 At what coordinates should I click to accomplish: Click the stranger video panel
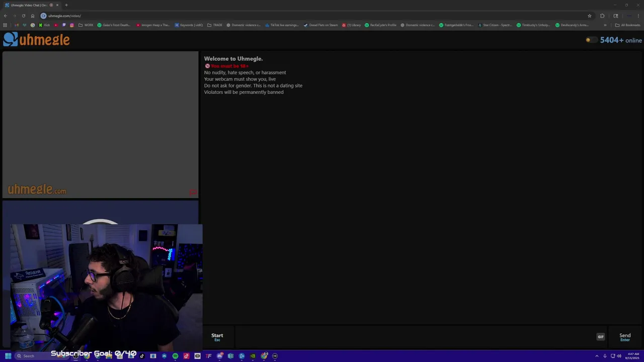coord(100,125)
